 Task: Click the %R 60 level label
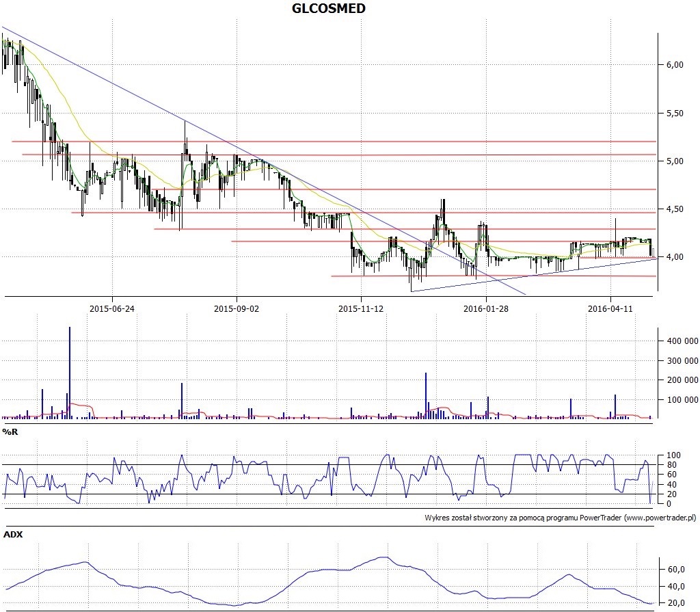pyautogui.click(x=671, y=475)
